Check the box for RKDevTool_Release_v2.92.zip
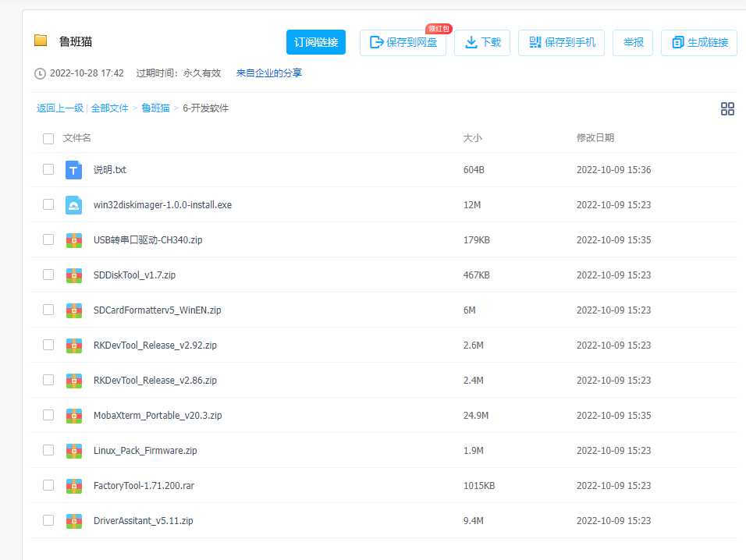Viewport: 746px width, 560px height. coord(48,346)
